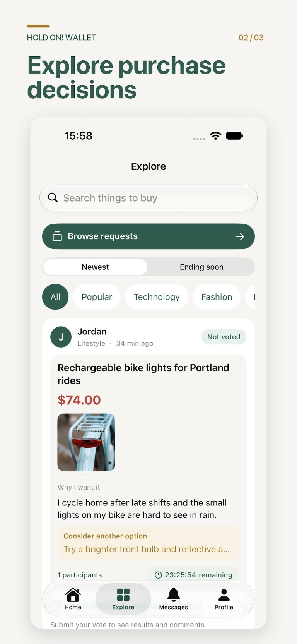Open the Rechargeable bike lights request title
Screen dimensions: 297x644
click(x=143, y=374)
